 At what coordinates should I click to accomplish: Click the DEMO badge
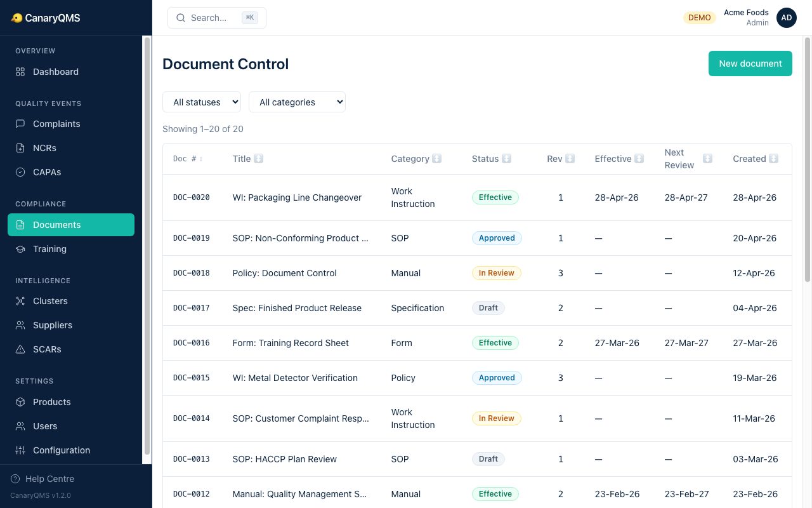click(x=700, y=18)
